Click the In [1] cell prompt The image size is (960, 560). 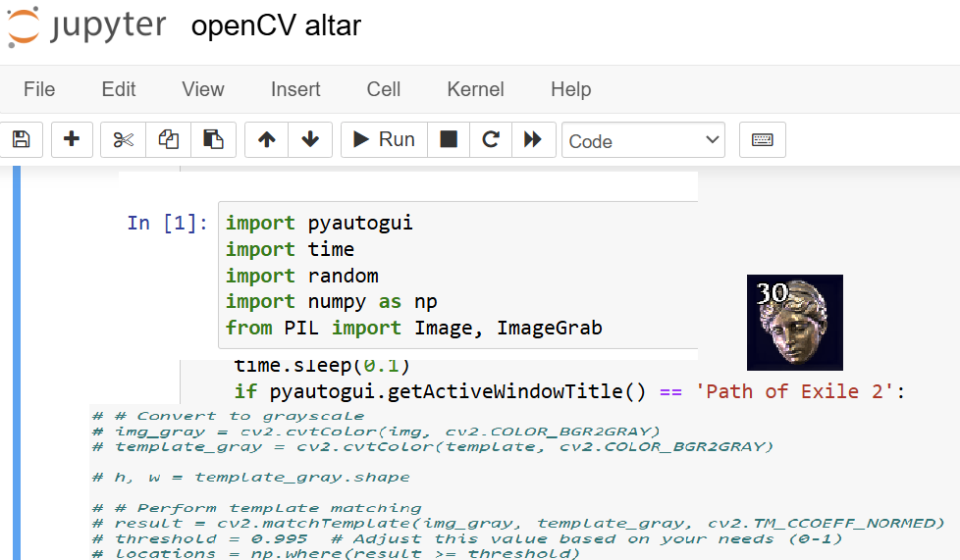tap(167, 223)
